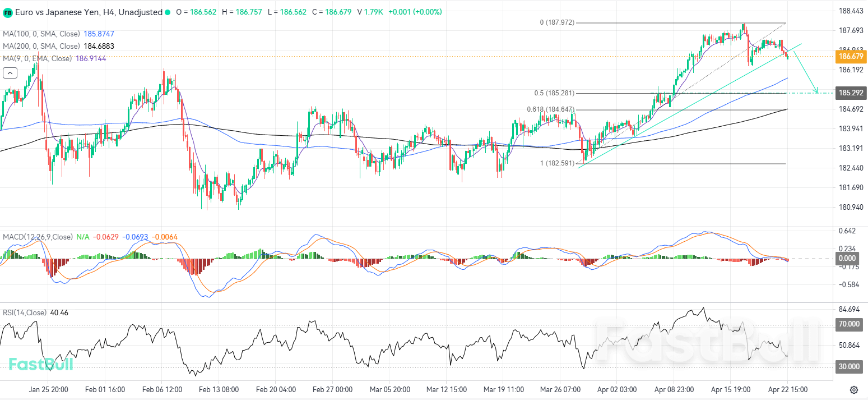Open chart settings gear icon
The image size is (868, 400).
point(854,390)
